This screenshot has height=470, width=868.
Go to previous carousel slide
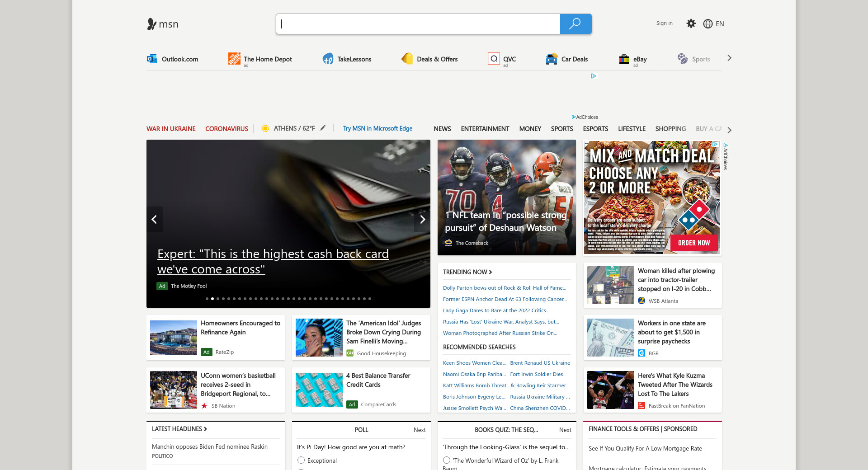tap(154, 219)
